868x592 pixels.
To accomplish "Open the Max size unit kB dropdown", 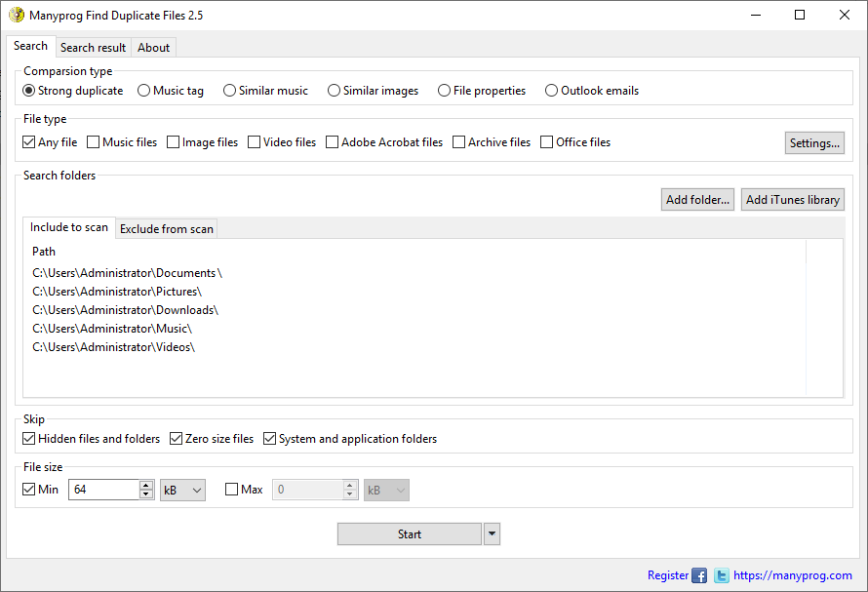I will 386,491.
